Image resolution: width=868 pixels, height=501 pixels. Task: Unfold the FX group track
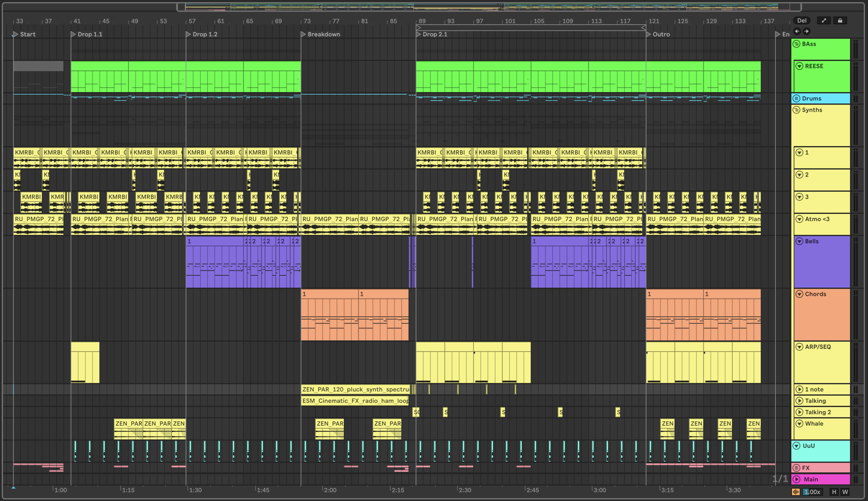pos(797,468)
